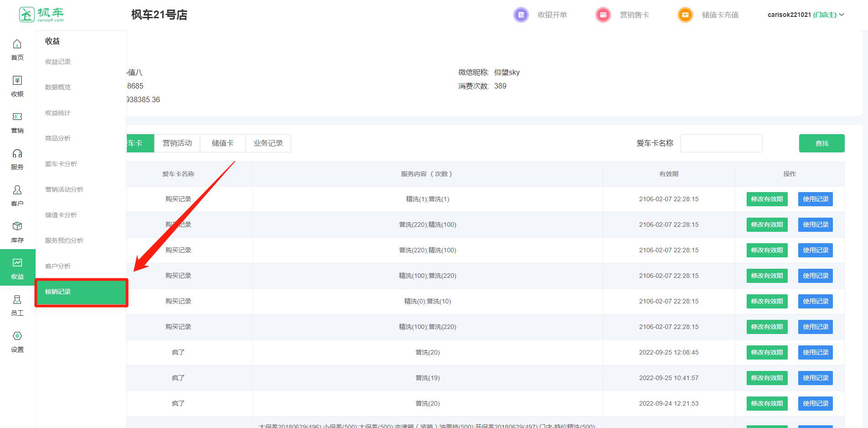Screen dimensions: 868x428
Task: Switch to the 营销活动 tab
Action: [x=177, y=143]
